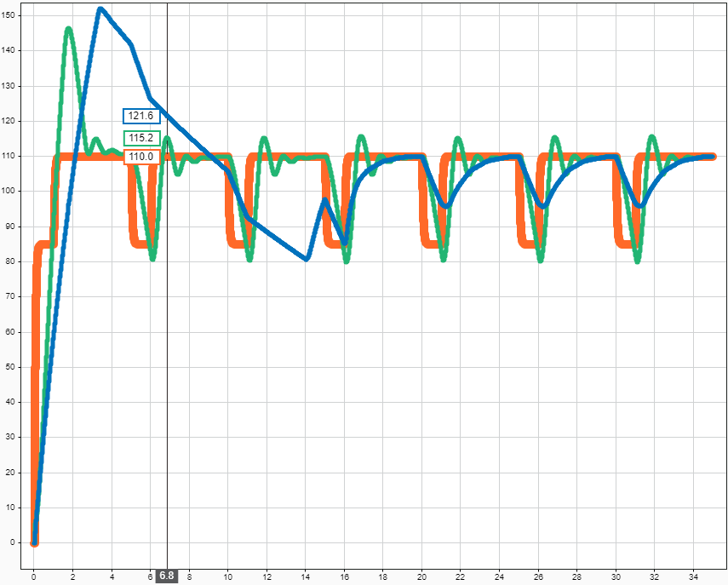
Task: Click the orange series value label 110.0
Action: pos(141,157)
